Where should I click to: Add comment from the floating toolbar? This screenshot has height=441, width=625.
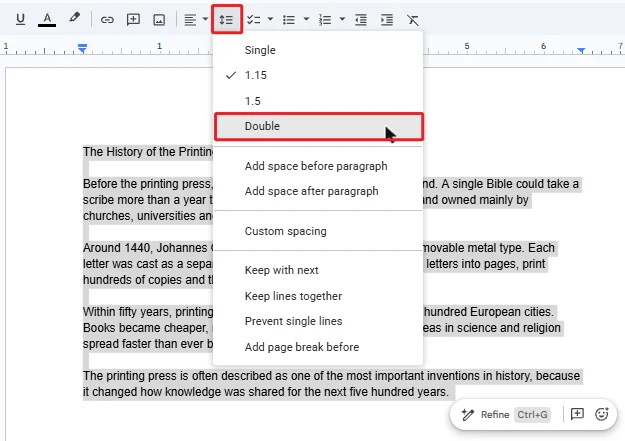point(577,414)
